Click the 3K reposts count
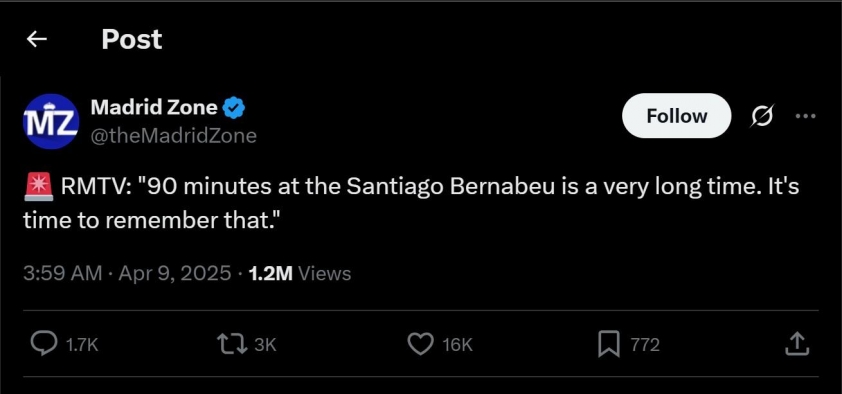Screen dimensions: 842x394 point(265,345)
